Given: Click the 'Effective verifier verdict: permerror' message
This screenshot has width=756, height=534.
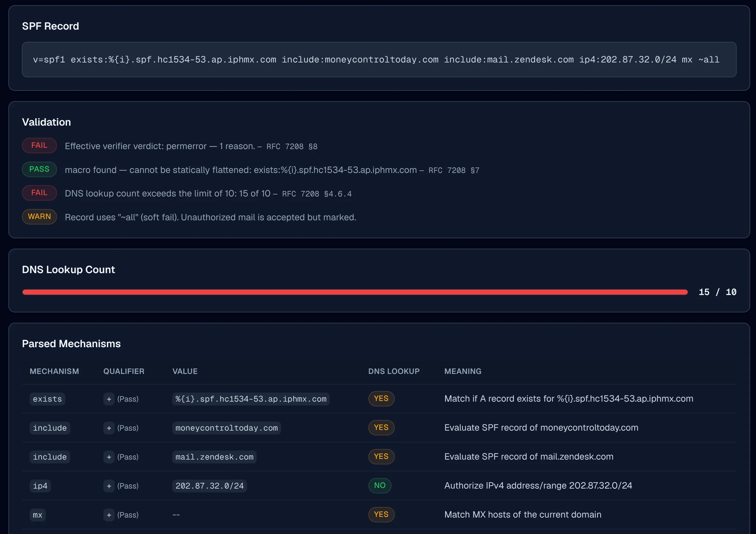Looking at the screenshot, I should point(160,146).
